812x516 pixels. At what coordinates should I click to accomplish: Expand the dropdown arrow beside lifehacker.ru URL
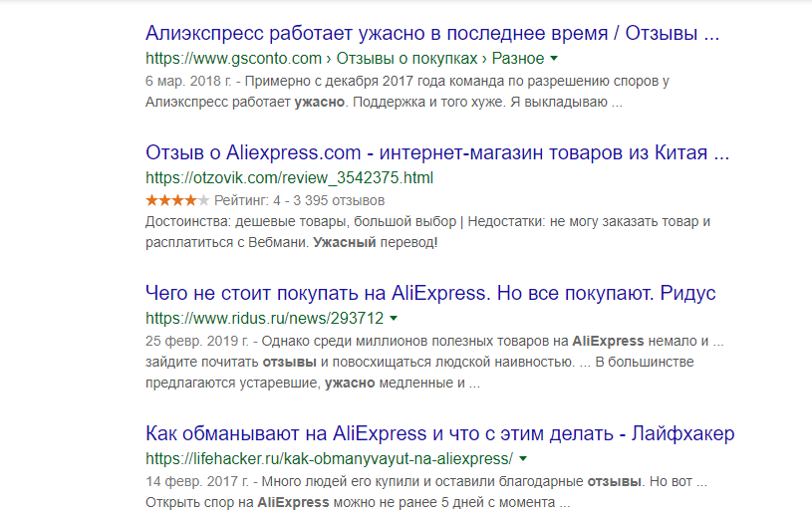tap(523, 459)
